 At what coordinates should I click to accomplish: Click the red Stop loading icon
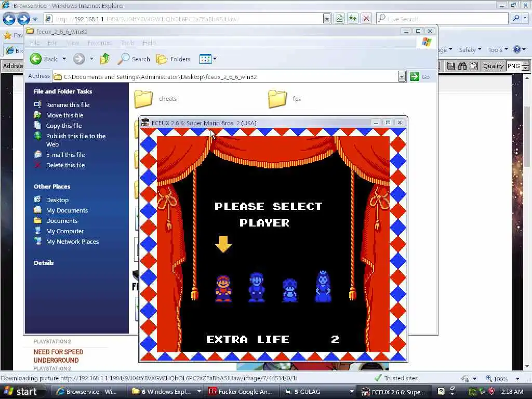coord(366,19)
